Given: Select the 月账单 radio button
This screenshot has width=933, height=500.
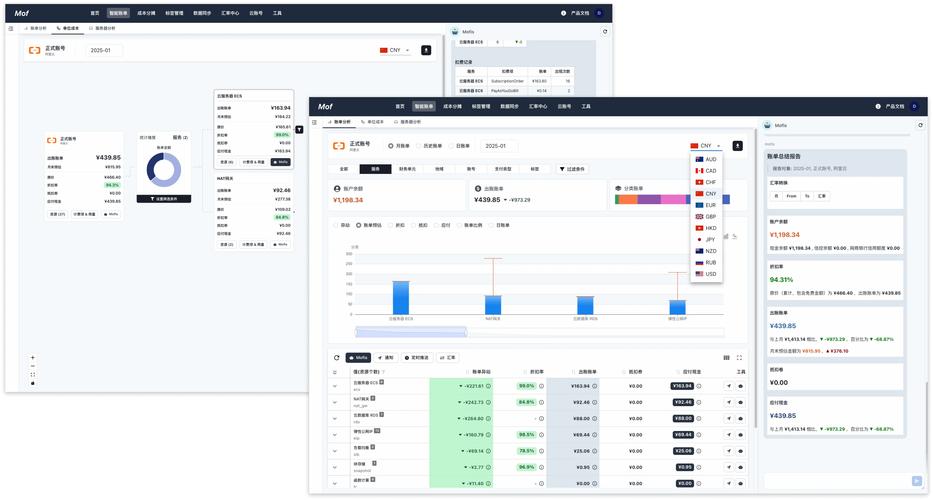Looking at the screenshot, I should tap(391, 146).
